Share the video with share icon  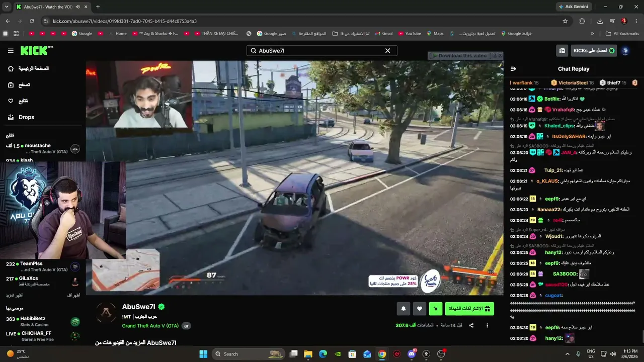tap(471, 325)
